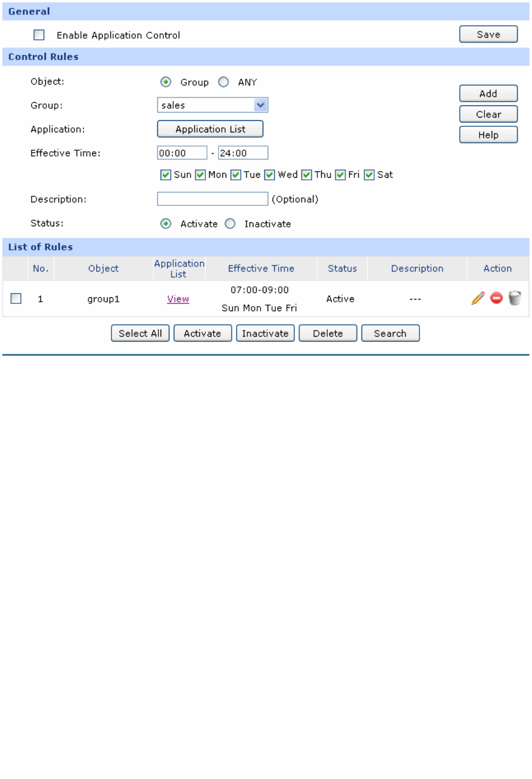Image resolution: width=532 pixels, height=779 pixels.
Task: Select the ANY object radio button
Action: pyautogui.click(x=224, y=82)
